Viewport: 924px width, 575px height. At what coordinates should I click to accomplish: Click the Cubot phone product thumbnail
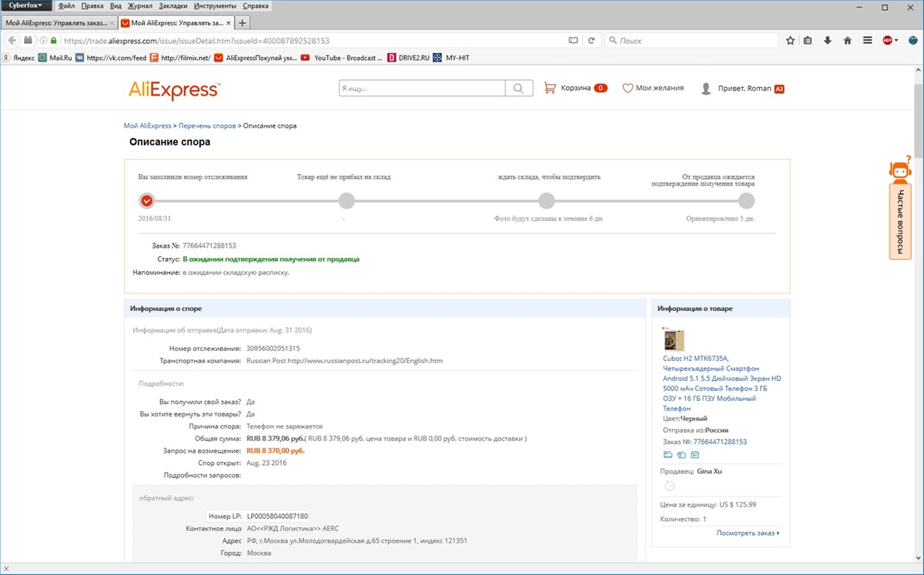click(674, 340)
